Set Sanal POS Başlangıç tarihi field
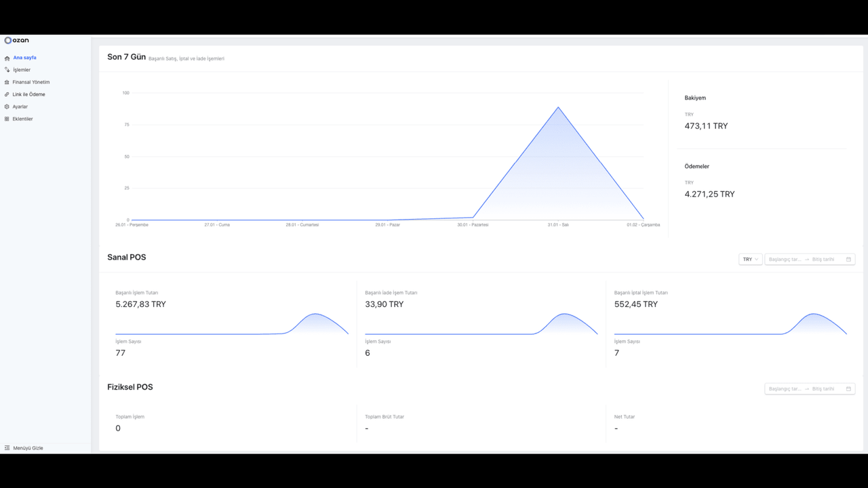The height and width of the screenshot is (488, 868). [x=785, y=260]
